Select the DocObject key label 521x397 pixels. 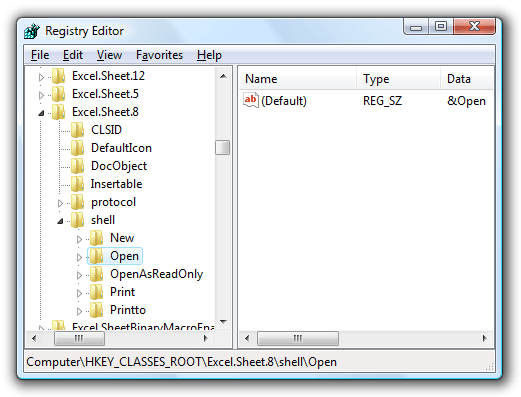[x=119, y=166]
